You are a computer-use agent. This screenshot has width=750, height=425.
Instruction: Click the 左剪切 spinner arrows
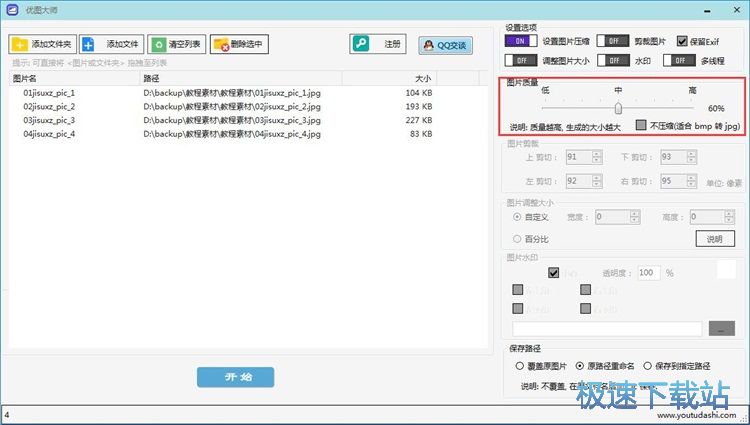(x=596, y=181)
